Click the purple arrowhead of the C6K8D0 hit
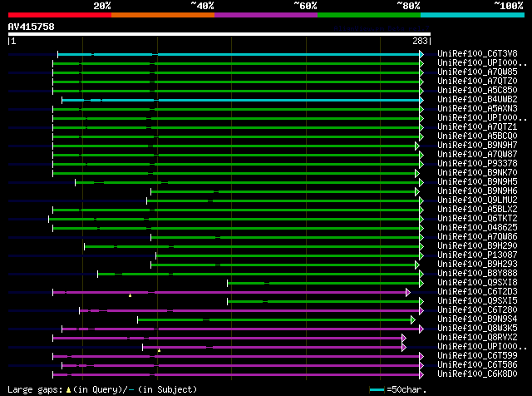The image size is (532, 396). point(421,375)
